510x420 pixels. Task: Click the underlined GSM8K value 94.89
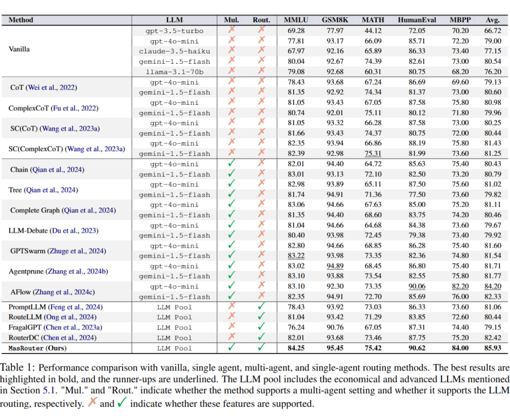(335, 266)
